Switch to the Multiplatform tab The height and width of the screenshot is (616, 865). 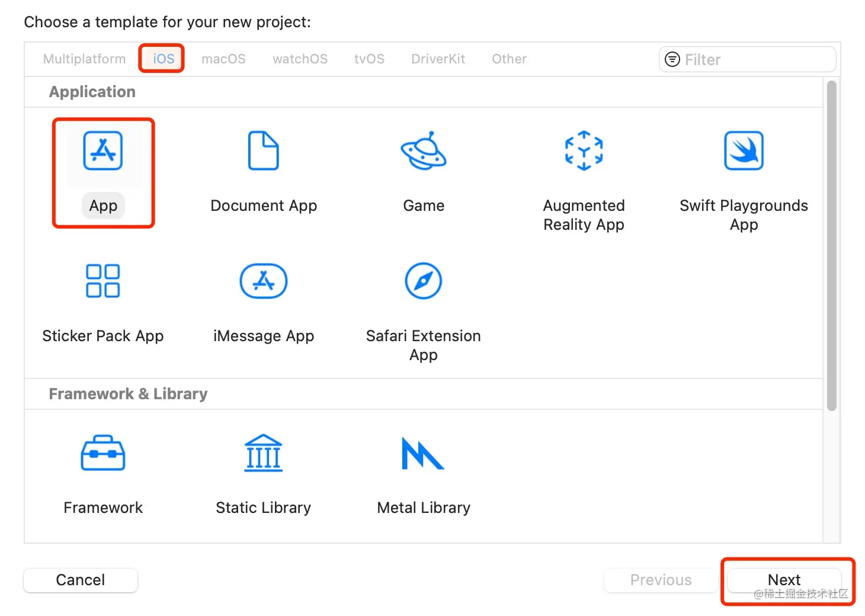tap(85, 59)
